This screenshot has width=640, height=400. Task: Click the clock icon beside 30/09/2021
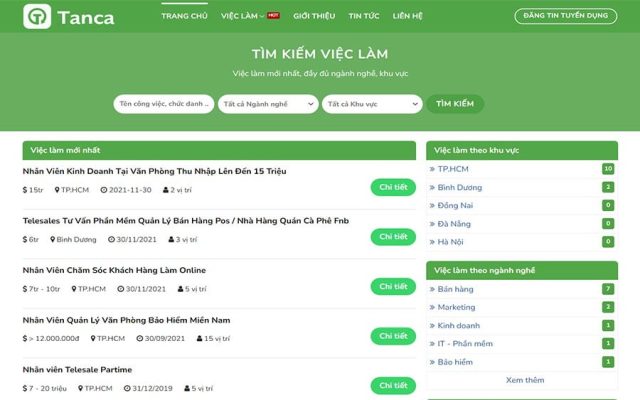coord(140,338)
